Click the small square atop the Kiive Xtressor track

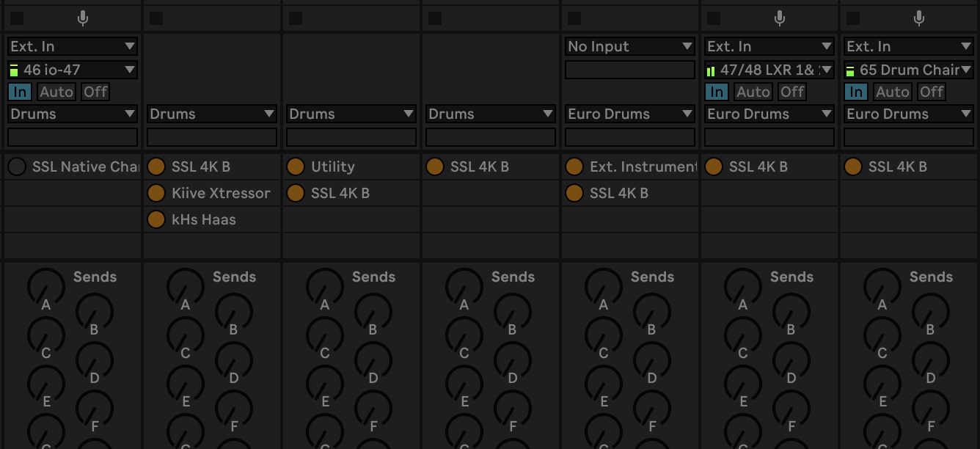click(x=156, y=18)
